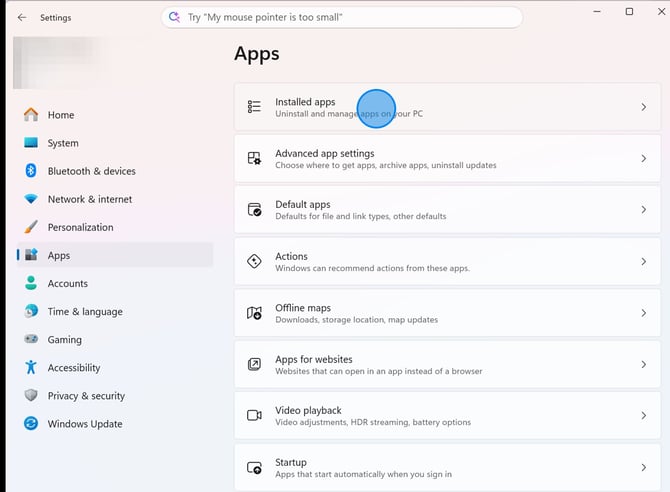
Task: Click the Bluetooth icon in sidebar
Action: coord(31,171)
